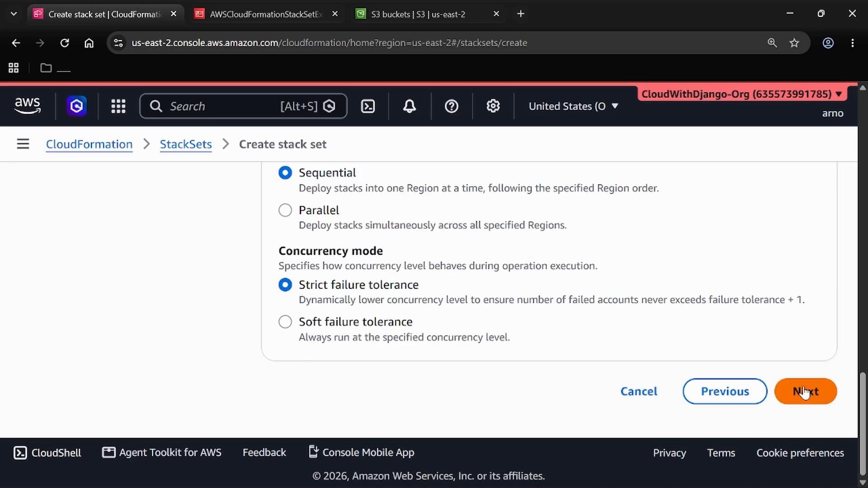The image size is (868, 488).
Task: Open the browser zoom magnifier icon
Action: [x=772, y=43]
